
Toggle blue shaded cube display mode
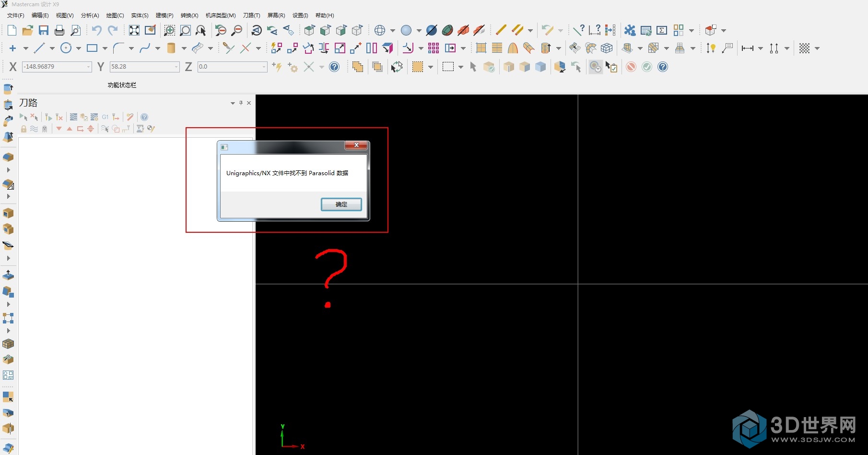(540, 67)
